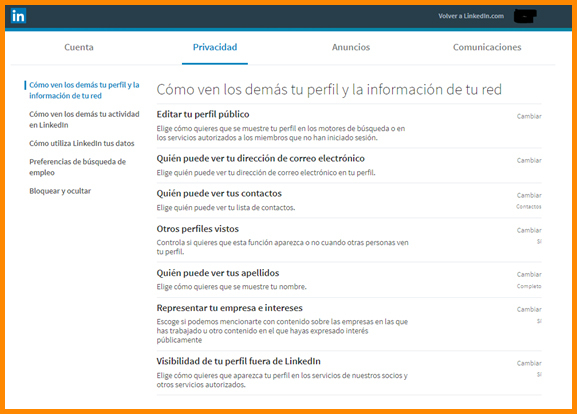Click the Contactos value under contactos setting
The image size is (577, 414).
coord(528,207)
